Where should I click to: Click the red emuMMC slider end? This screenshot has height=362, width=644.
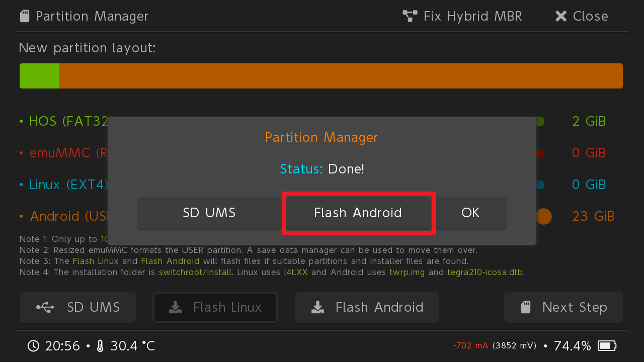(x=540, y=153)
